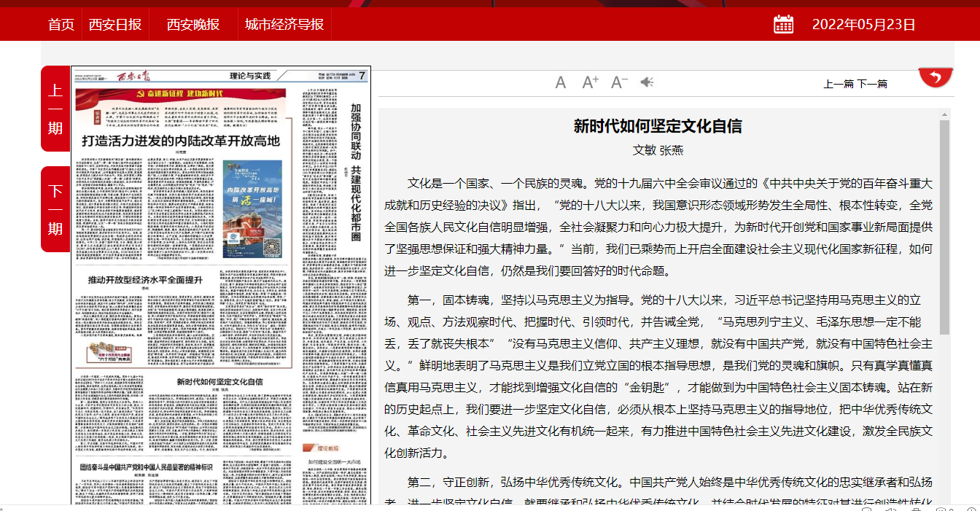Screen dimensions: 980x511
Task: Click the scrollbar up arrow
Action: (945, 114)
